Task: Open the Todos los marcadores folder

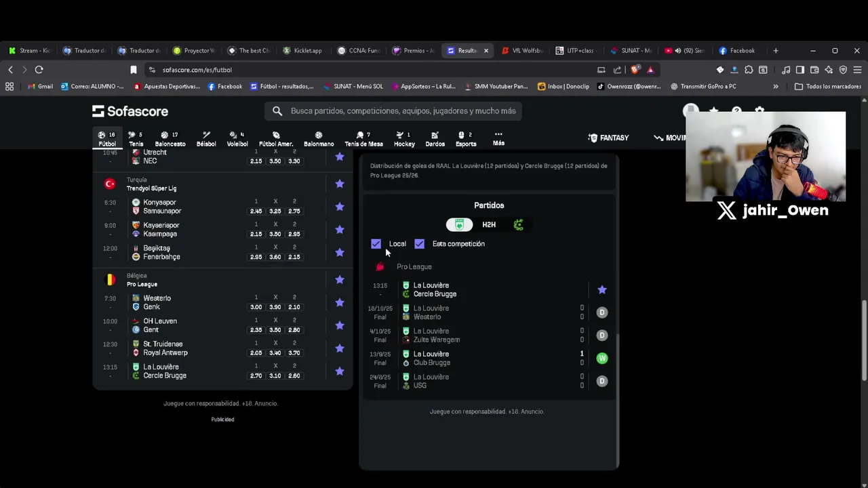Action: point(827,87)
